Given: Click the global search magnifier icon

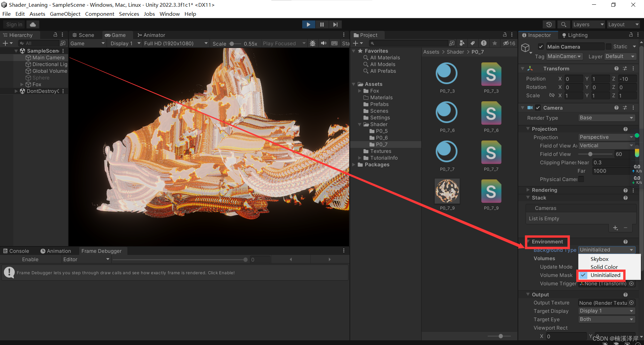Looking at the screenshot, I should click(563, 24).
